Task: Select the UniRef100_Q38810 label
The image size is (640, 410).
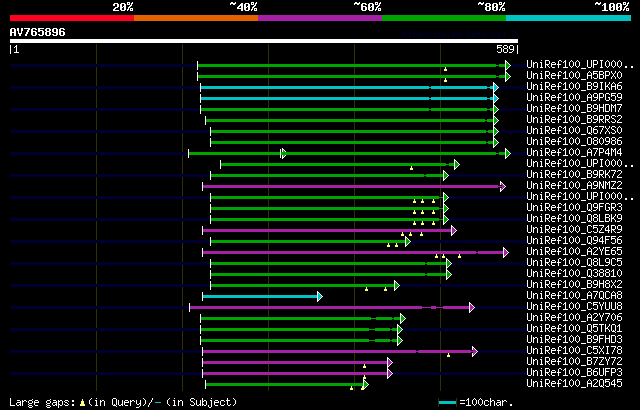Action: coord(574,274)
